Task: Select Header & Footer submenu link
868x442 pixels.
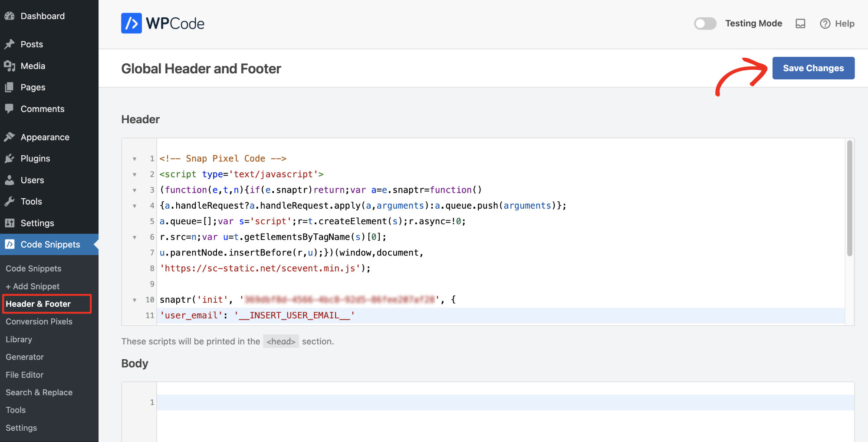Action: 38,304
